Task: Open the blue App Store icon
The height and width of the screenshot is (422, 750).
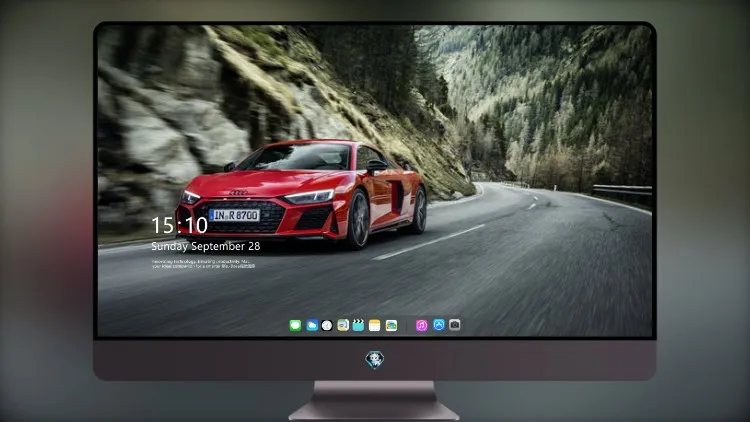Action: 439,325
